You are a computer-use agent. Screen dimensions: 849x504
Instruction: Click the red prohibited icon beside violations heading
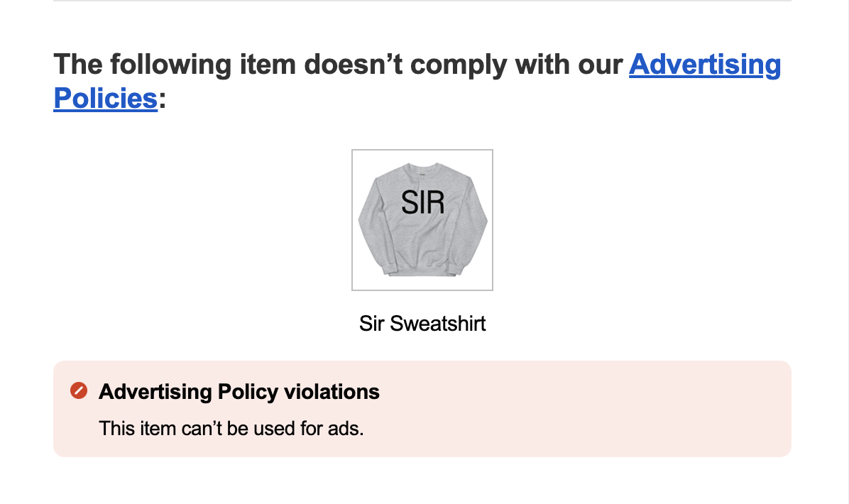click(x=79, y=390)
